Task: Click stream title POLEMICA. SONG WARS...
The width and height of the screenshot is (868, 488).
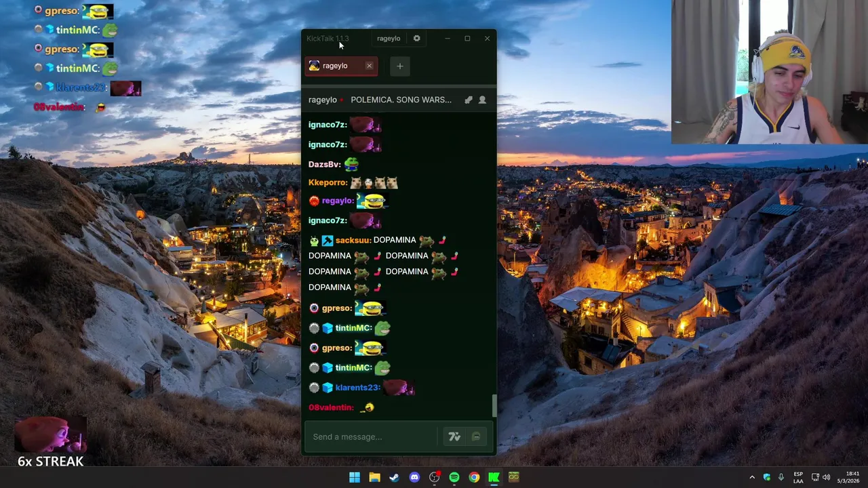Action: coord(401,100)
